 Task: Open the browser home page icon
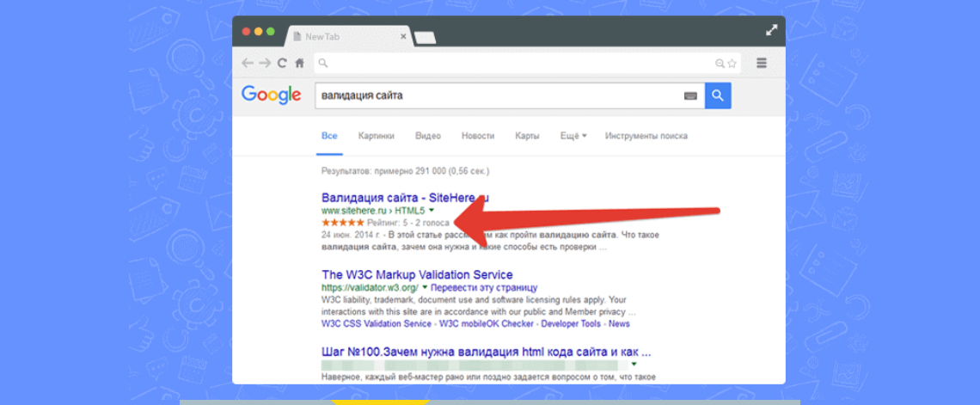coord(299,63)
